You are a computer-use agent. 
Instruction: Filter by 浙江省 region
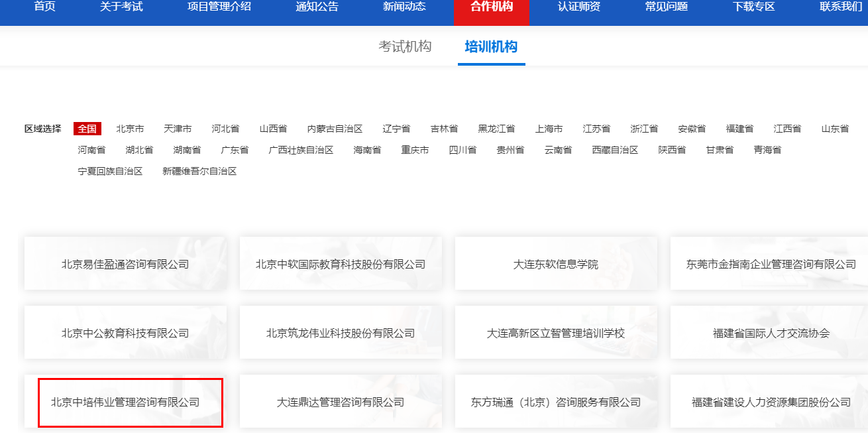click(x=644, y=129)
